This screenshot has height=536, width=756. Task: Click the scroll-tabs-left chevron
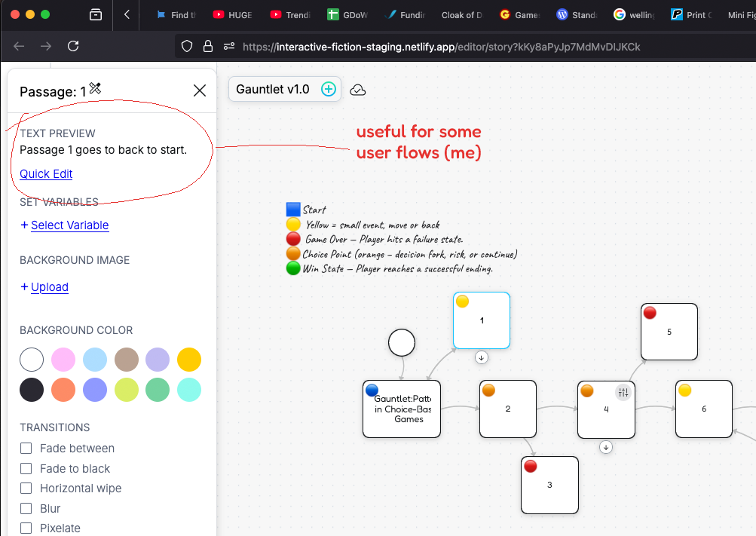click(x=127, y=14)
